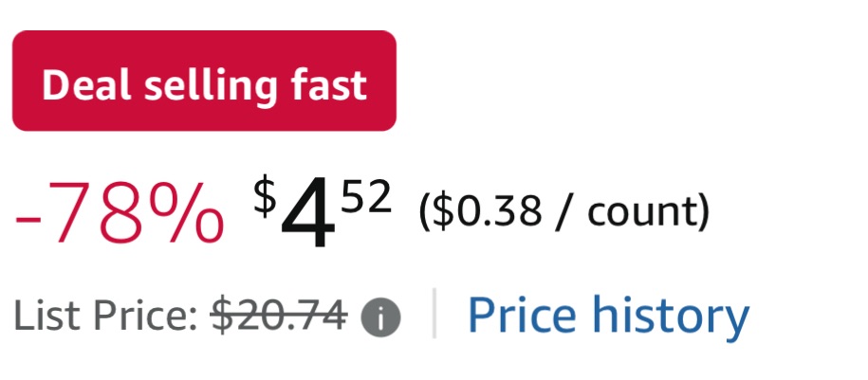868x380 pixels.
Task: Click the crossed-out $20.74 price
Action: coord(278,316)
